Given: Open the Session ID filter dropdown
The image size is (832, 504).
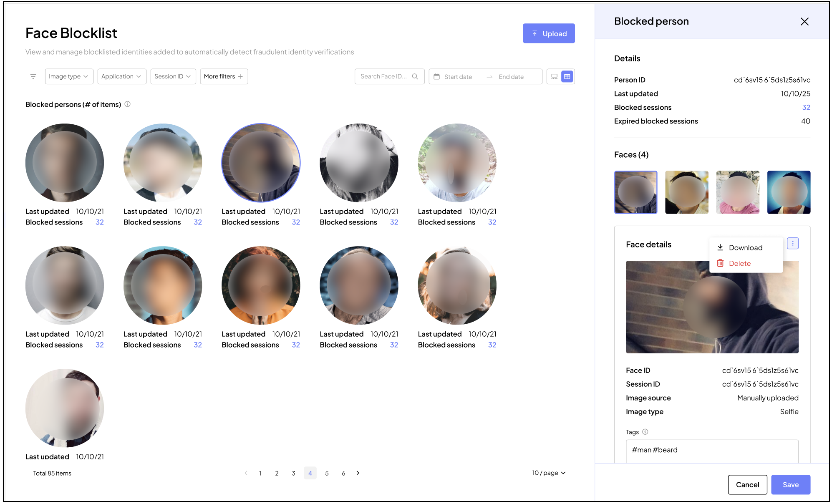Looking at the screenshot, I should coord(173,76).
